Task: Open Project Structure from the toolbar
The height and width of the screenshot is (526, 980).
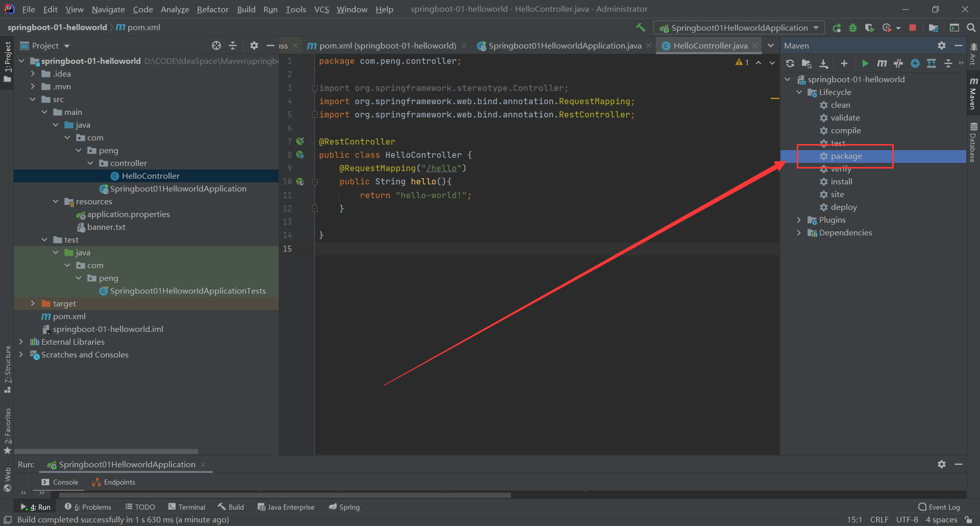Action: point(934,28)
